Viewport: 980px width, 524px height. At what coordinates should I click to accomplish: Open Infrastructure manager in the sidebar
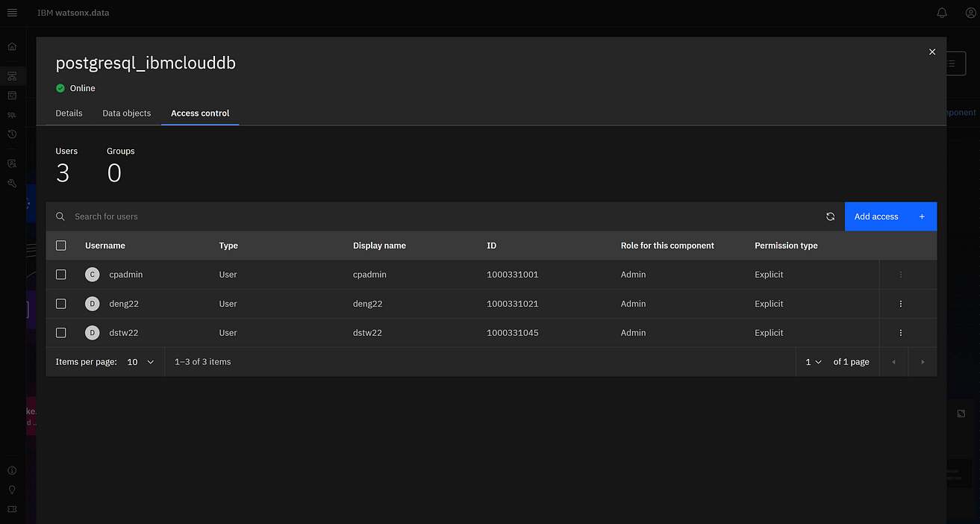click(12, 76)
